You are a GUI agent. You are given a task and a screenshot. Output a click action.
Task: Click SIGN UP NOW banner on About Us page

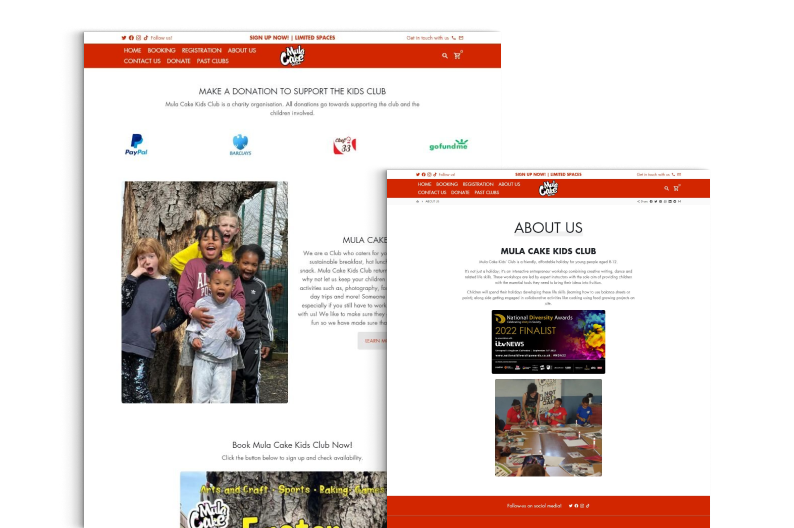point(548,175)
